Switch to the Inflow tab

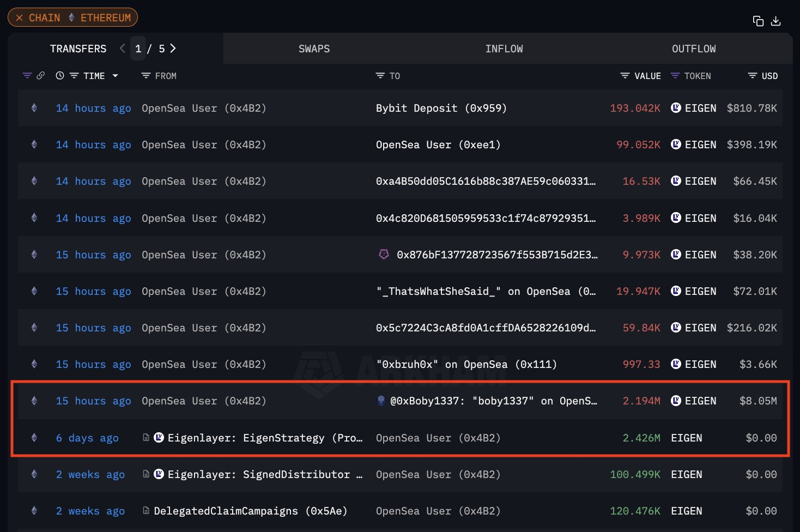click(504, 49)
